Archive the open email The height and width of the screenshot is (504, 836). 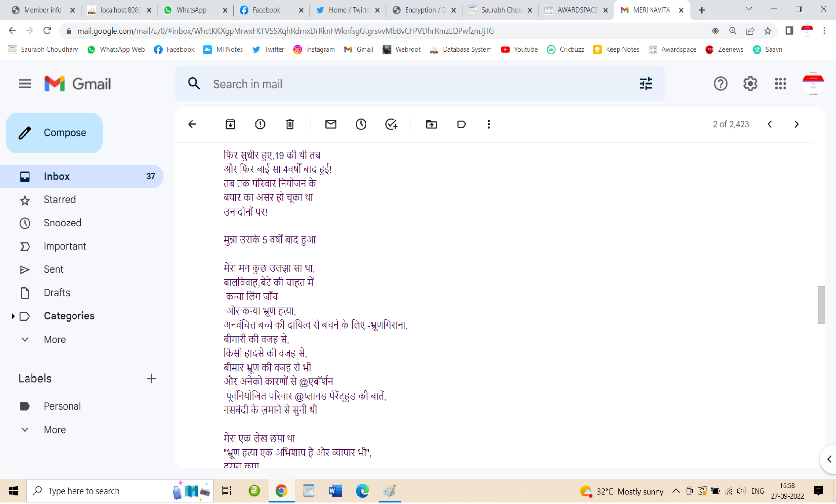230,125
